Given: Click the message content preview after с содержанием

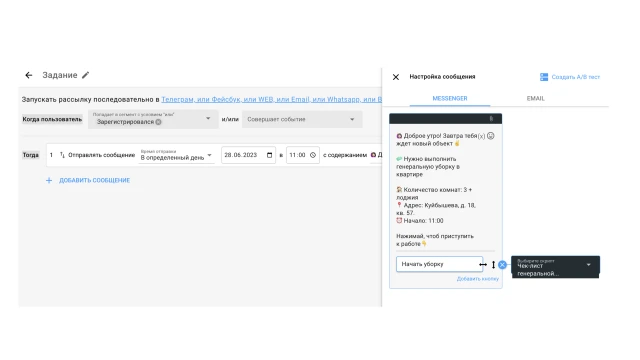Looking at the screenshot, I should pyautogui.click(x=376, y=155).
